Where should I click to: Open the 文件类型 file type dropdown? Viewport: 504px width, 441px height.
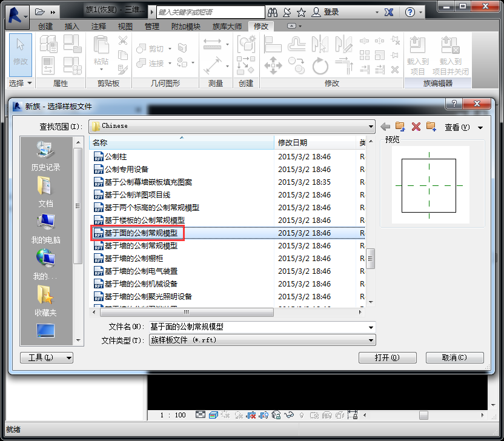(371, 340)
